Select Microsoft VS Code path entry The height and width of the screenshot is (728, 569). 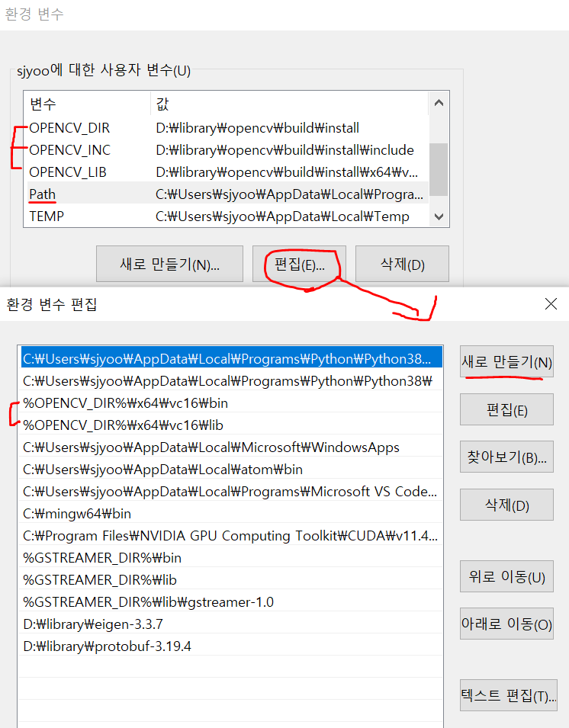click(x=231, y=491)
